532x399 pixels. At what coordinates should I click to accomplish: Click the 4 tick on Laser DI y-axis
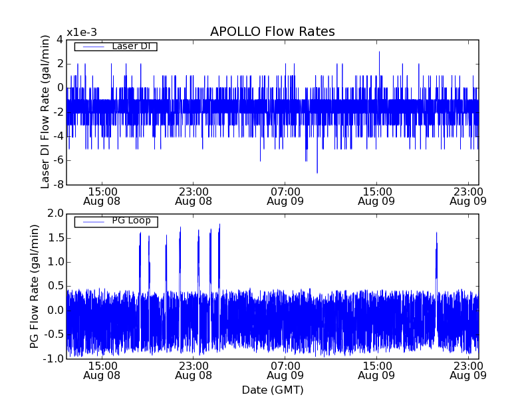coord(60,39)
